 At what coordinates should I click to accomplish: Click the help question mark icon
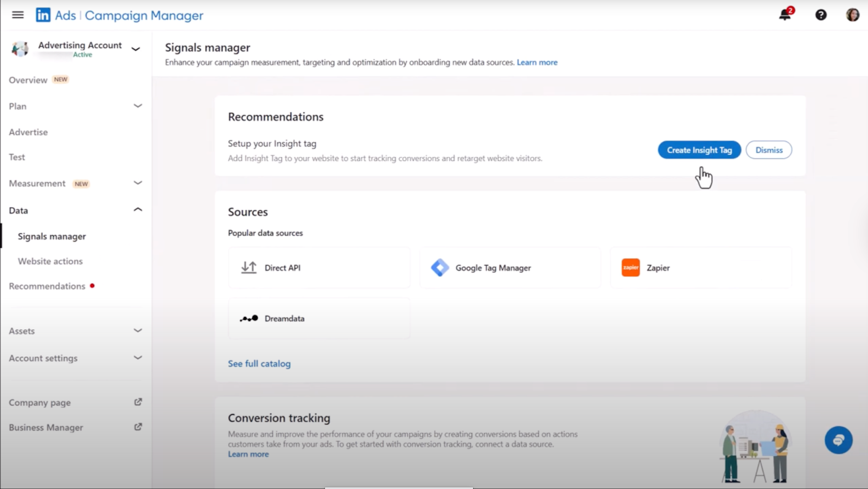820,15
